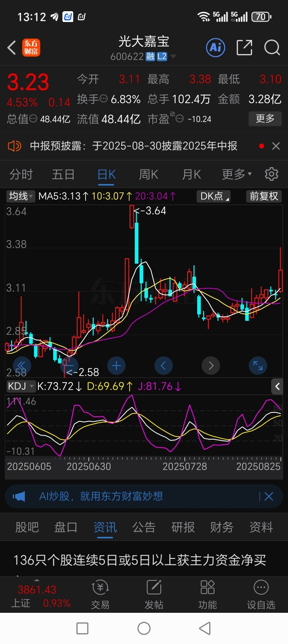This screenshot has height=644, width=288.
Task: Tap the 20250728 date on chart axis
Action: pyautogui.click(x=185, y=466)
